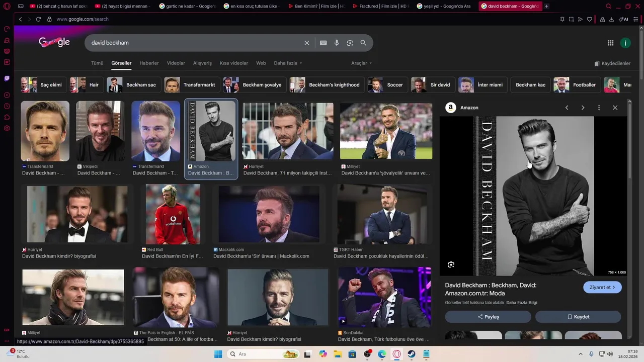Switch to the Fractured film tab
Image resolution: width=644 pixels, height=362 pixels.
tap(381, 6)
